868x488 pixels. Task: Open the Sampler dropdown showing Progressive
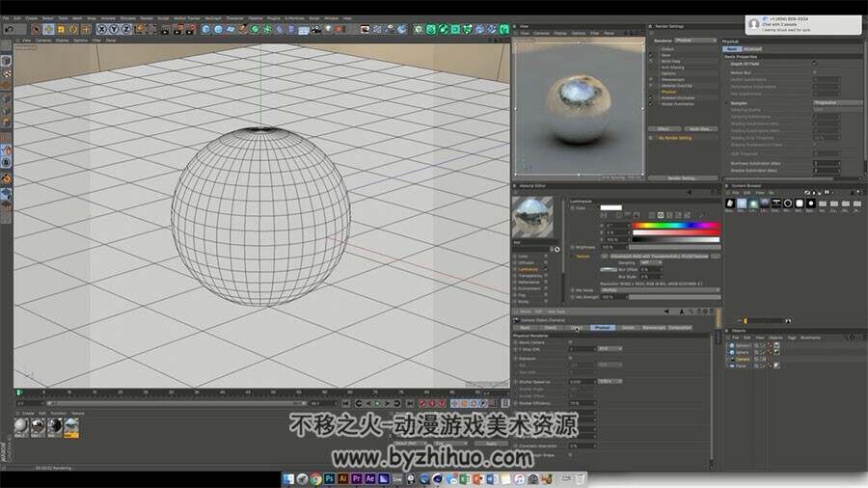click(837, 103)
